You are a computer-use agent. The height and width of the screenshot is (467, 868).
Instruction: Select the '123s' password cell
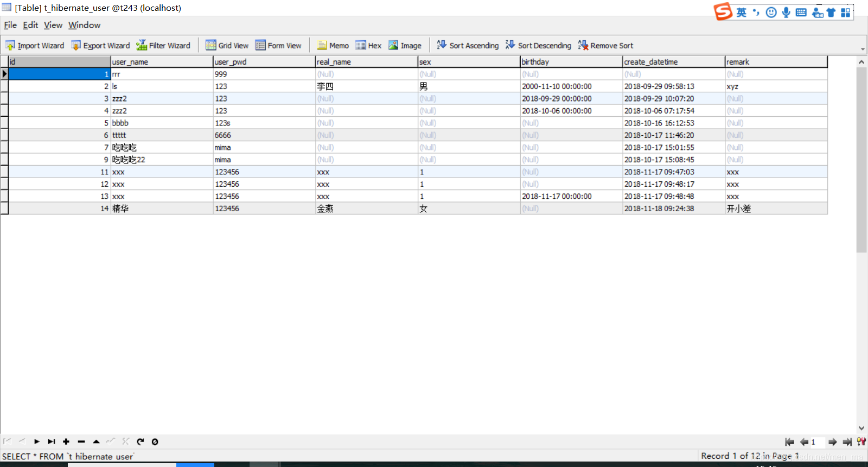[264, 123]
